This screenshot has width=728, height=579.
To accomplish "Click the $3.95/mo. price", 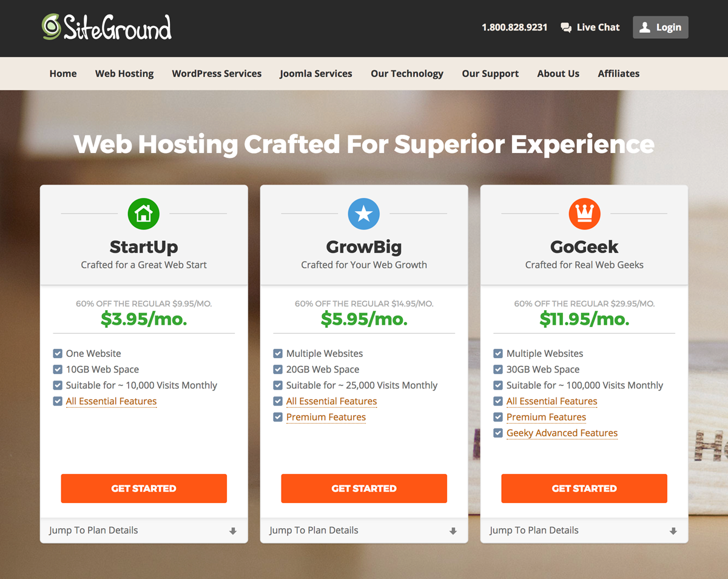I will pos(144,319).
